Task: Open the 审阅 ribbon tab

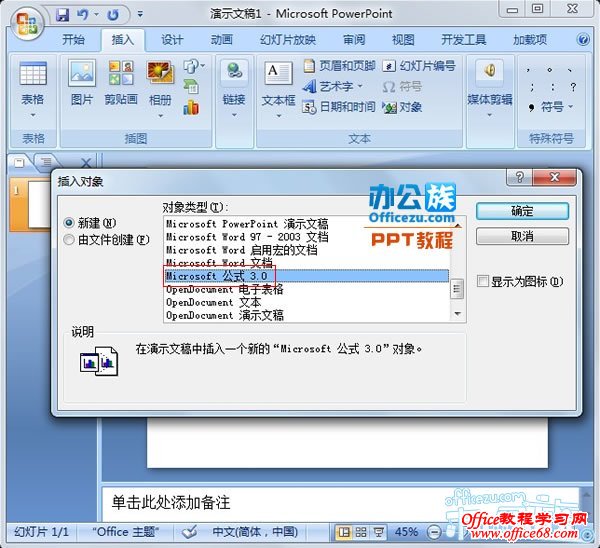Action: [354, 40]
